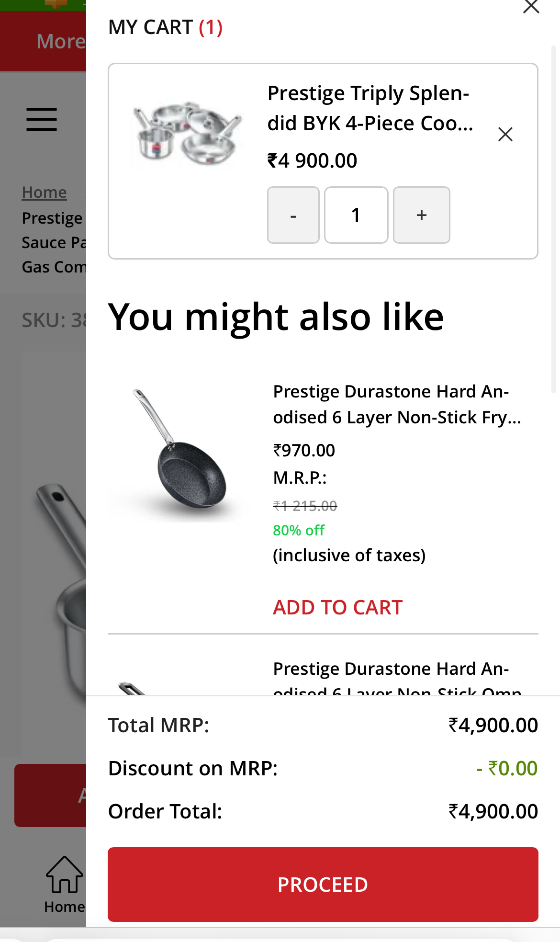Image resolution: width=560 pixels, height=942 pixels.
Task: Open Prestige Triply Splendid product title
Action: coord(370,108)
